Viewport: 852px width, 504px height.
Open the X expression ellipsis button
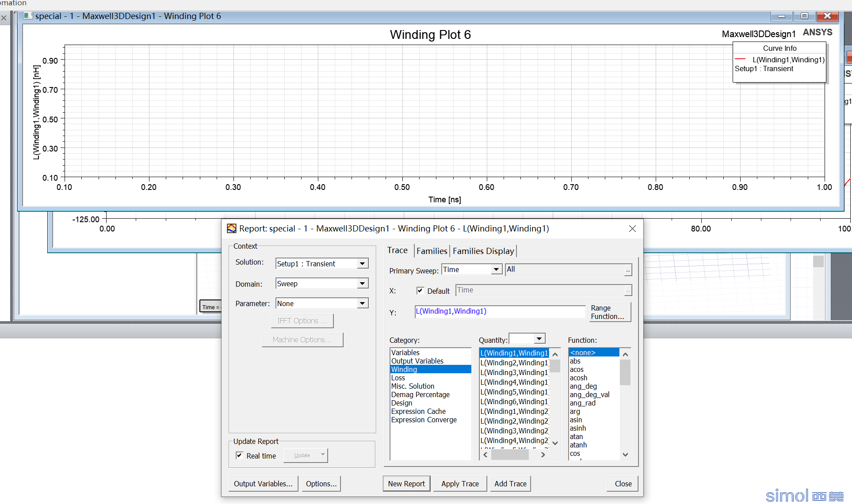pos(628,291)
